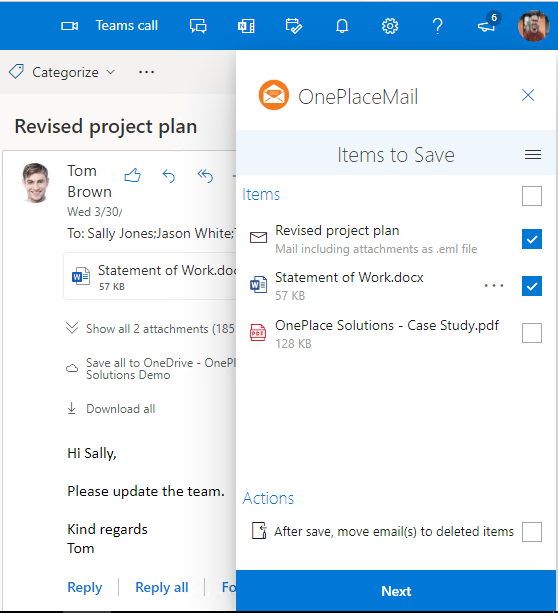Screen dimensions: 558x613
Task: Open more options for Statement of Work.docx
Action: 494,286
